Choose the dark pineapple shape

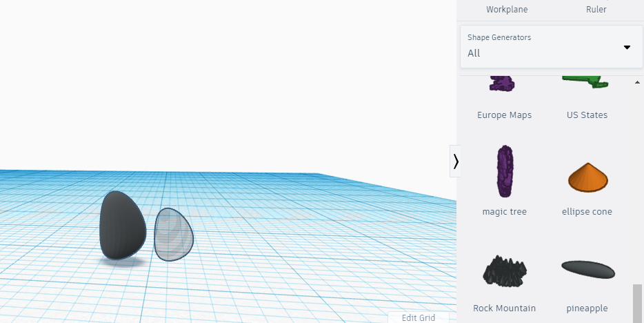click(x=587, y=269)
